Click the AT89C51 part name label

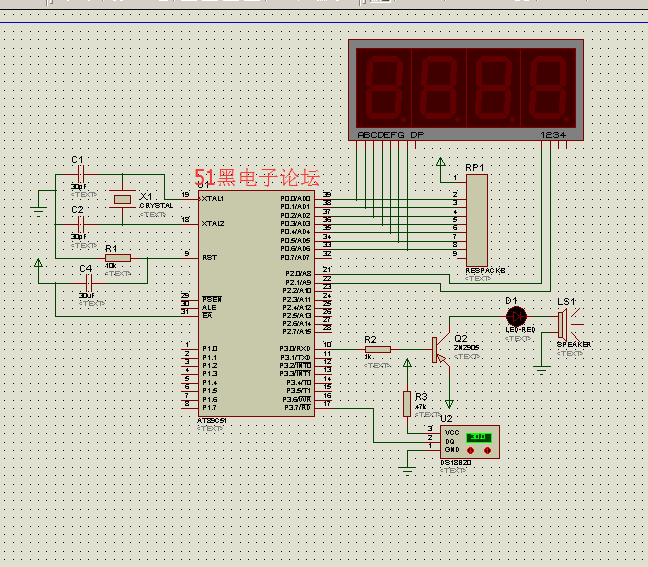[x=212, y=421]
